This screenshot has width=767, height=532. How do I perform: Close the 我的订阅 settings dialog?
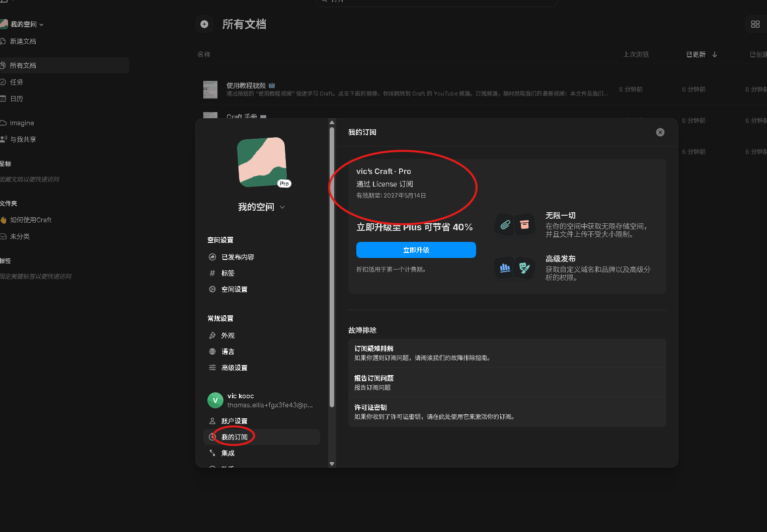coord(660,132)
